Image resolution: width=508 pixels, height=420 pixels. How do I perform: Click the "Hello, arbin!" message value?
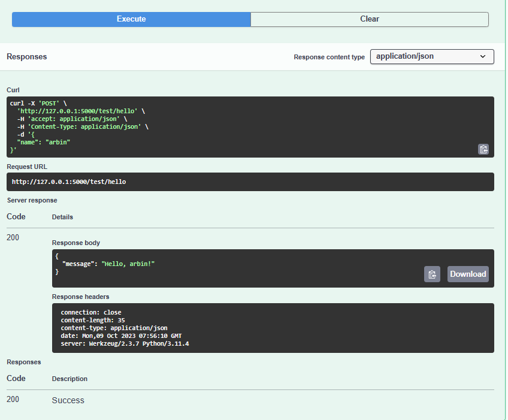coord(128,264)
